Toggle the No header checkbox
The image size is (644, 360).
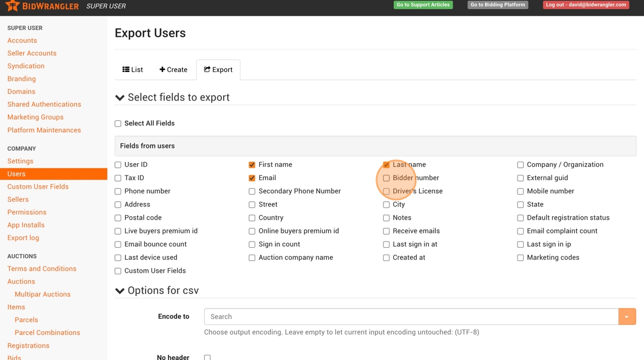[208, 357]
